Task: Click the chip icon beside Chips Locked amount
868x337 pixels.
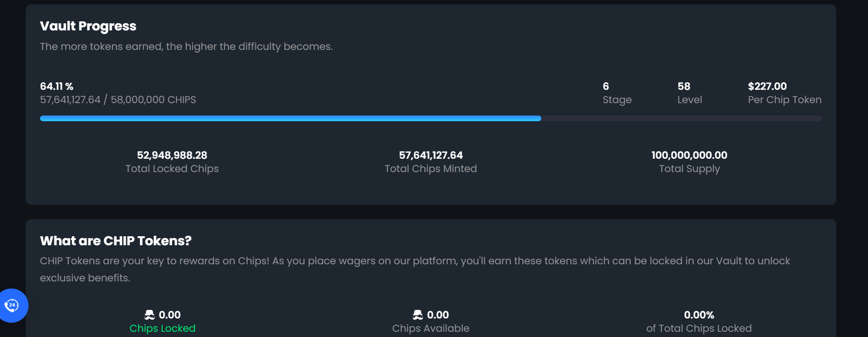Action: tap(149, 315)
